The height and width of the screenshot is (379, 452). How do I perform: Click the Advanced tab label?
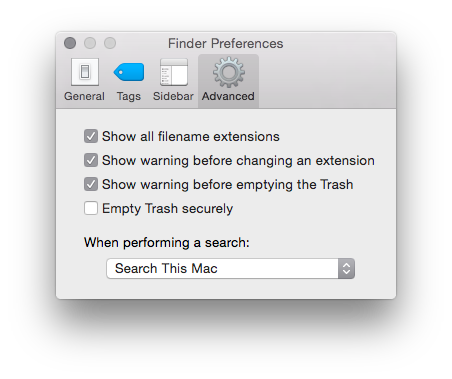coord(228,96)
